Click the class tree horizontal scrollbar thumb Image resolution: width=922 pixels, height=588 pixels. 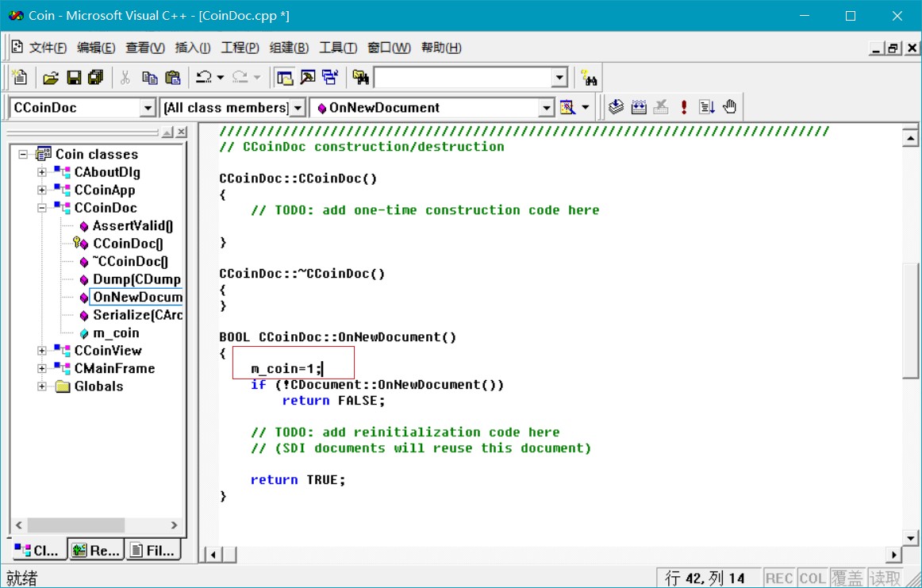pyautogui.click(x=76, y=525)
